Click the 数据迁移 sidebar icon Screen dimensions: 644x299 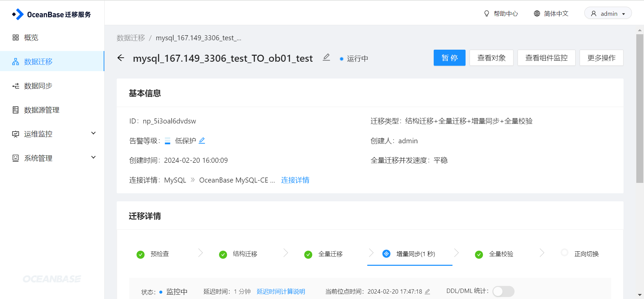15,62
